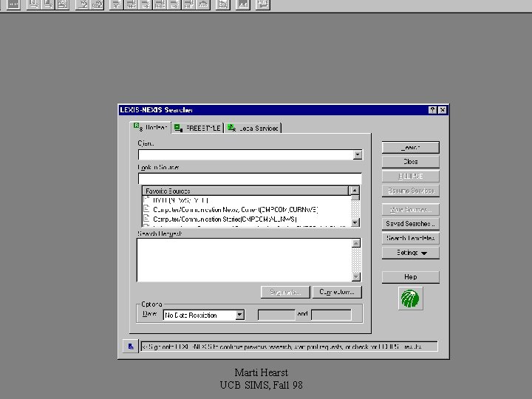Click the sign-on status message text
532x399 pixels.
pyautogui.click(x=289, y=347)
